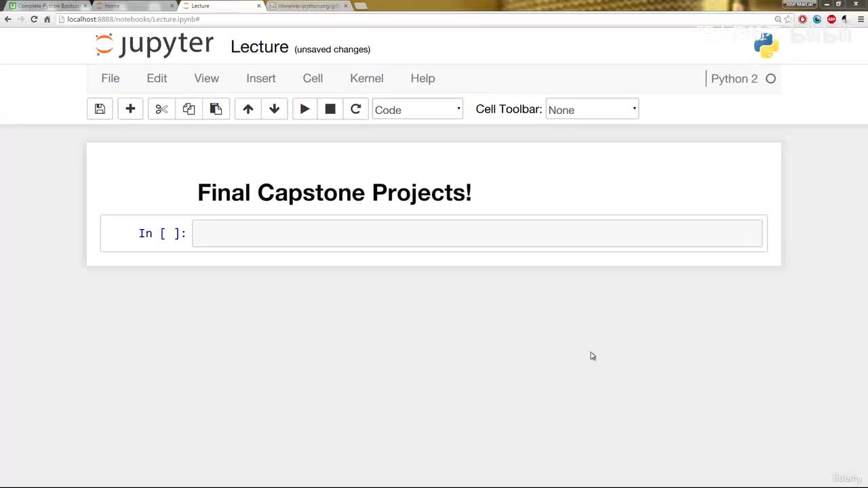Paste cells below with the clipboard icon

coord(216,109)
